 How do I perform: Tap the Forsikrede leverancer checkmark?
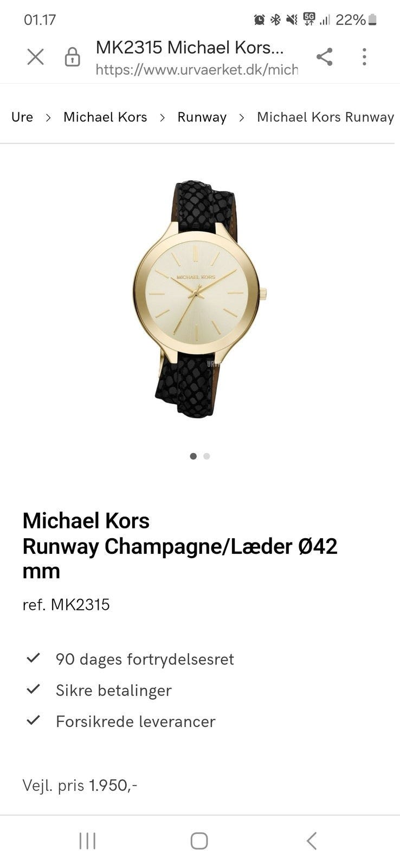pyautogui.click(x=34, y=720)
